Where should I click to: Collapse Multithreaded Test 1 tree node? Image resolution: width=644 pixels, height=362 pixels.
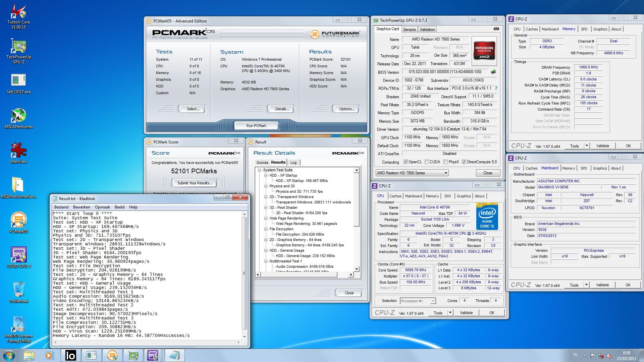click(266, 261)
